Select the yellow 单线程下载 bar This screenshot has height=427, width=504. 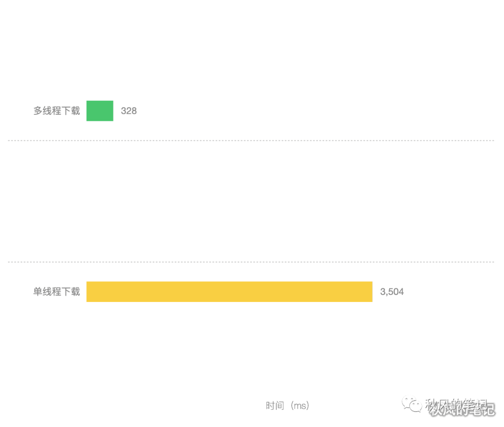[x=229, y=292]
